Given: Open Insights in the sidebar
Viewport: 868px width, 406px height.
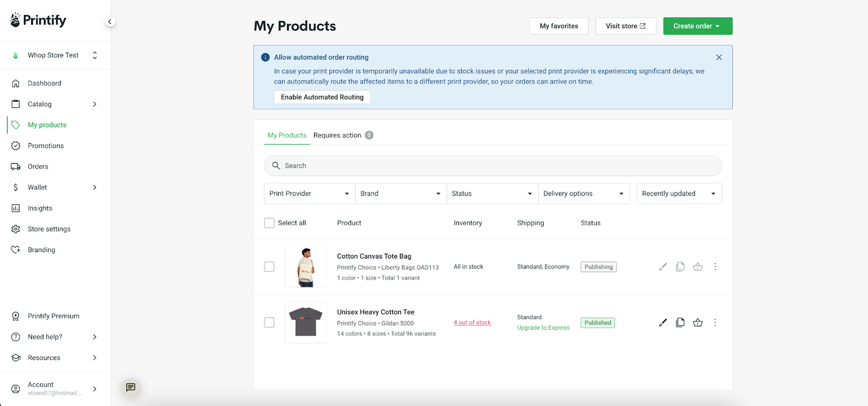Looking at the screenshot, I should [x=40, y=208].
